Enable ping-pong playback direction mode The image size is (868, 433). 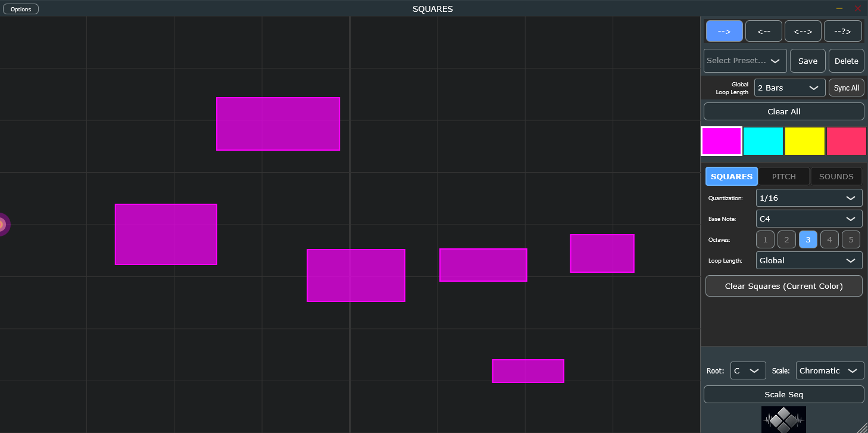coord(803,30)
